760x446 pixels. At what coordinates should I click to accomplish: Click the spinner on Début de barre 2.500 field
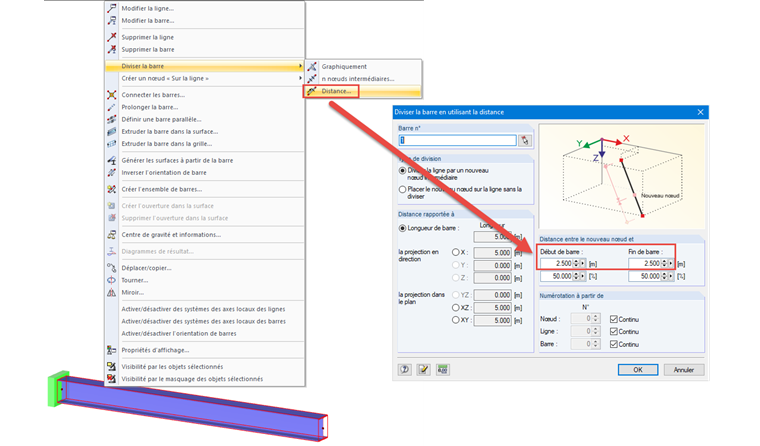(x=576, y=264)
